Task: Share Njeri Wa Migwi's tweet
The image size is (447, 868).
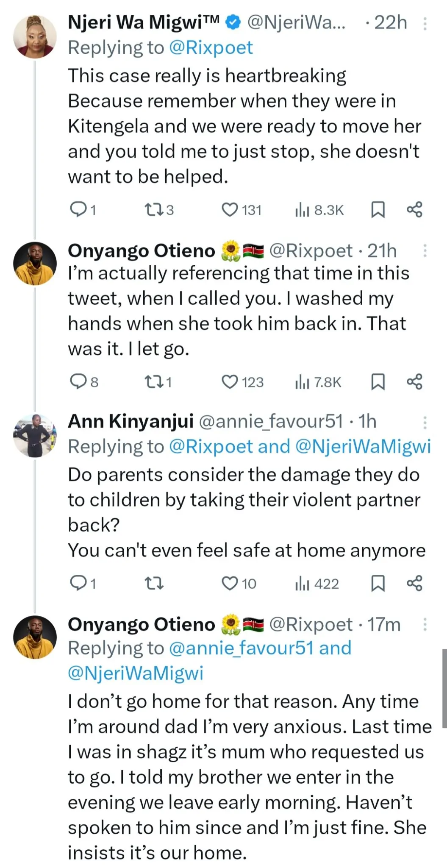Action: tap(414, 210)
